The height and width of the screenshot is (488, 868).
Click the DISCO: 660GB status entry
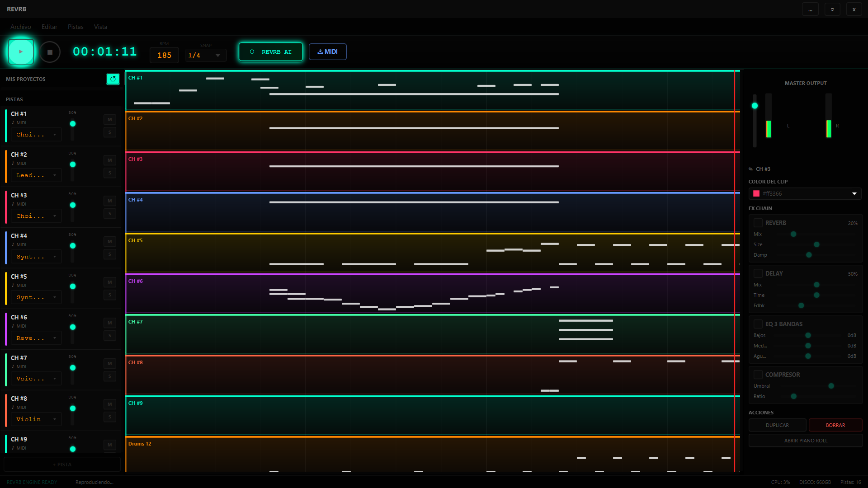(815, 482)
